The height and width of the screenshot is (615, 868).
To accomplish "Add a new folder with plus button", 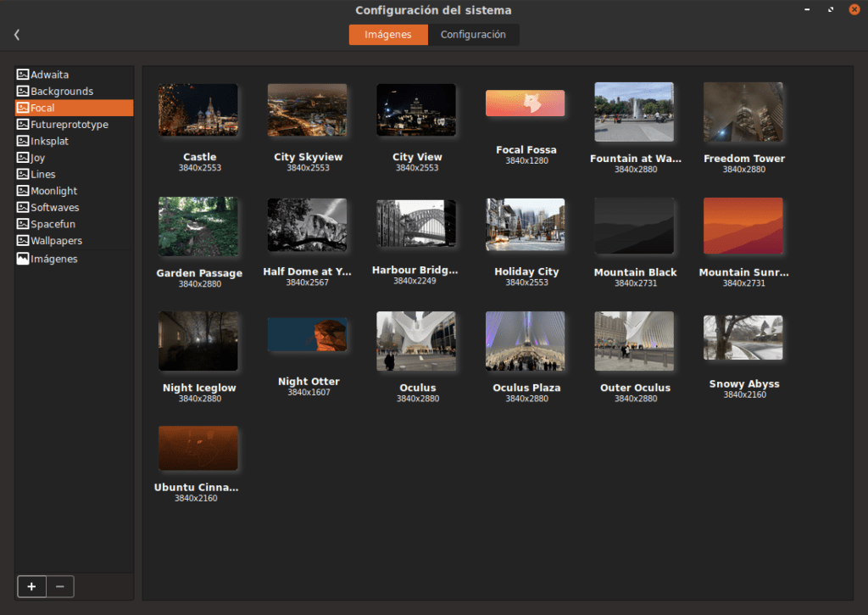I will (x=31, y=586).
